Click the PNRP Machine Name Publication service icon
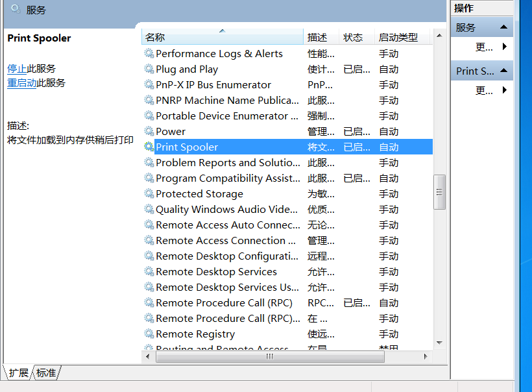This screenshot has height=392, width=532. point(149,100)
